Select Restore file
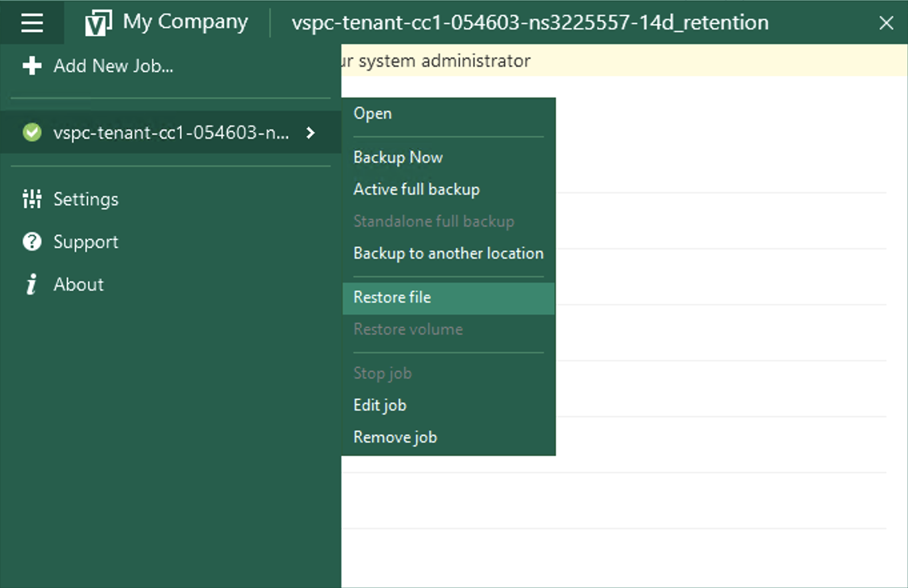This screenshot has height=588, width=908. (x=392, y=297)
